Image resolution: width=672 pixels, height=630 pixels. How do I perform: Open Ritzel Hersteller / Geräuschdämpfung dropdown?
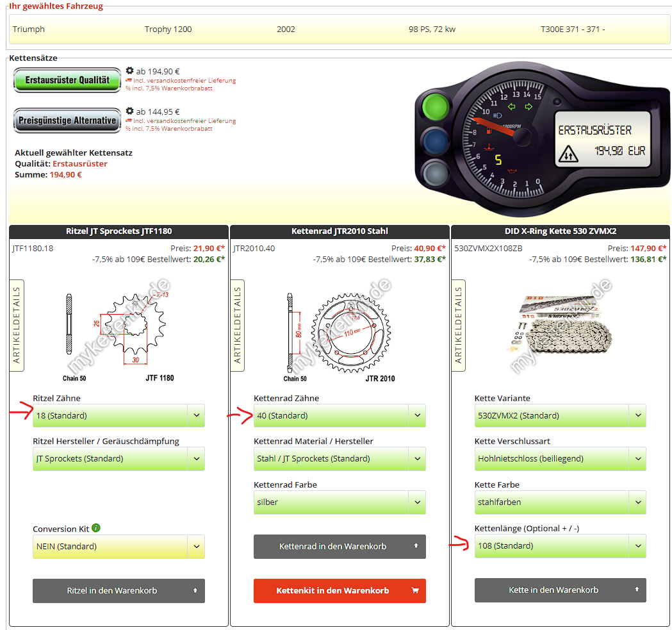119,459
